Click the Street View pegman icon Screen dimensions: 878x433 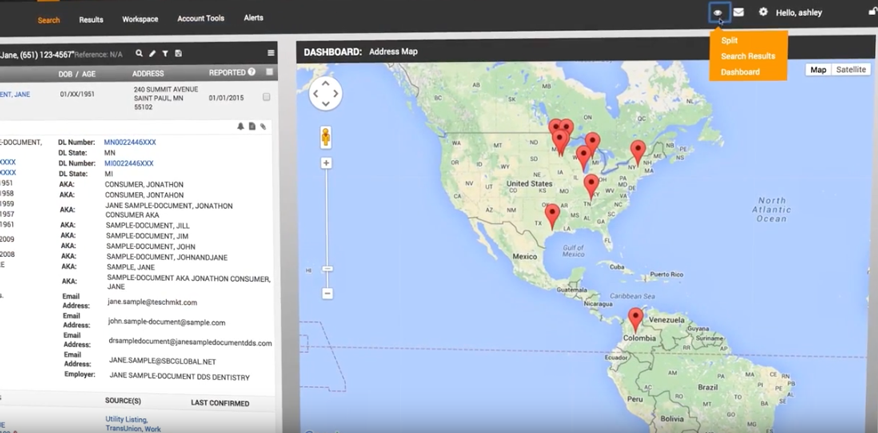point(326,137)
